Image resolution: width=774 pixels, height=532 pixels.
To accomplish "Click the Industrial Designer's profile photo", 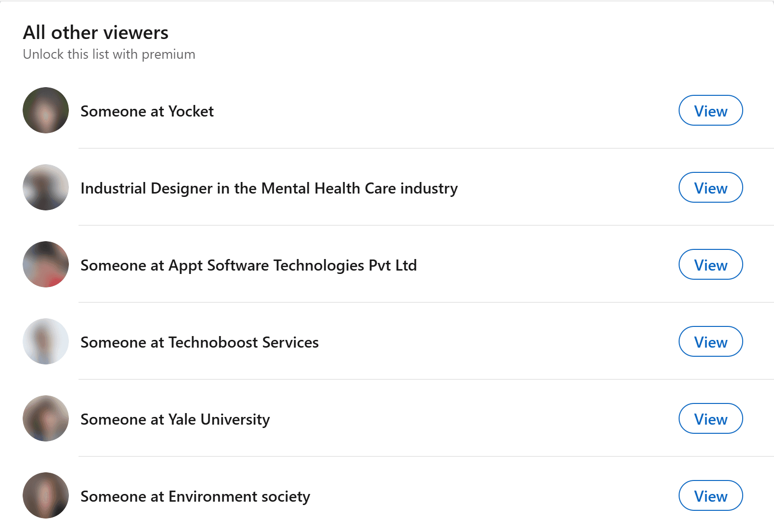I will pyautogui.click(x=45, y=188).
